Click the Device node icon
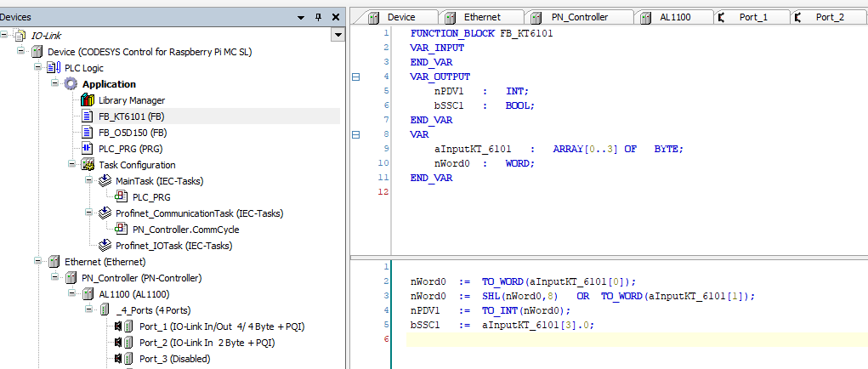The width and height of the screenshot is (868, 369). coord(37,52)
